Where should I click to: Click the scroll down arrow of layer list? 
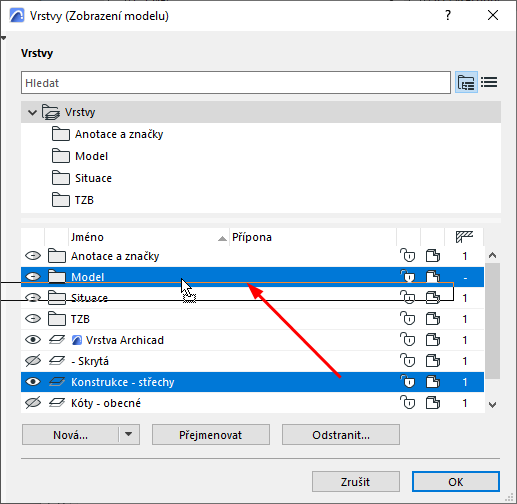tap(492, 405)
